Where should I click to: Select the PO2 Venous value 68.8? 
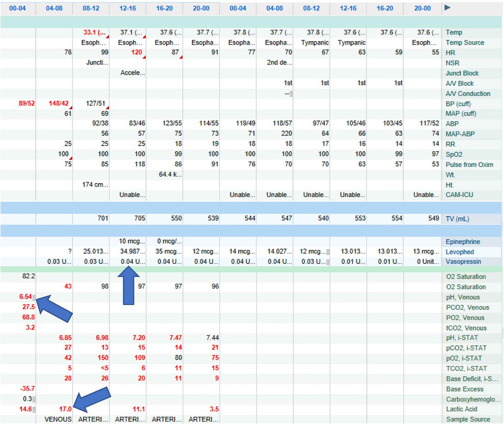point(29,317)
